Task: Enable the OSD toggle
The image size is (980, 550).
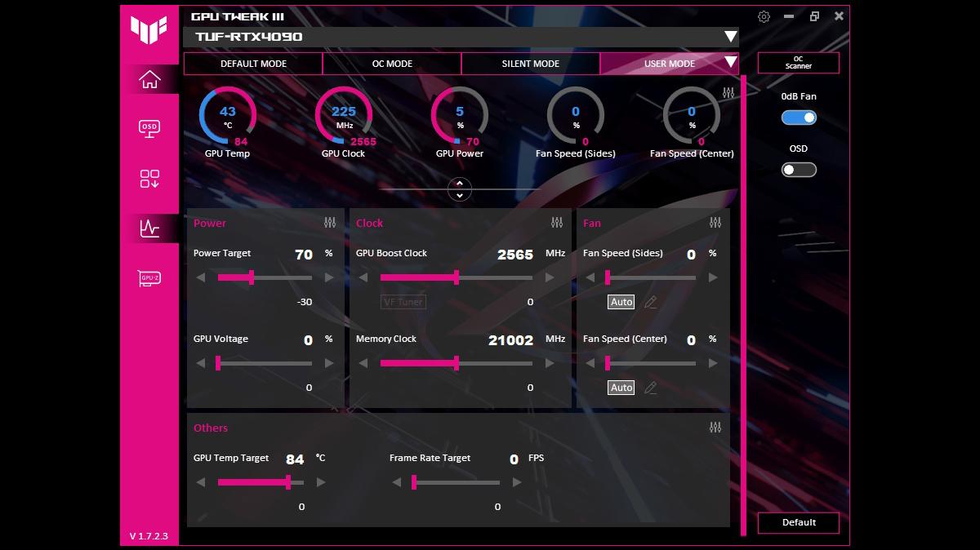Action: (798, 169)
